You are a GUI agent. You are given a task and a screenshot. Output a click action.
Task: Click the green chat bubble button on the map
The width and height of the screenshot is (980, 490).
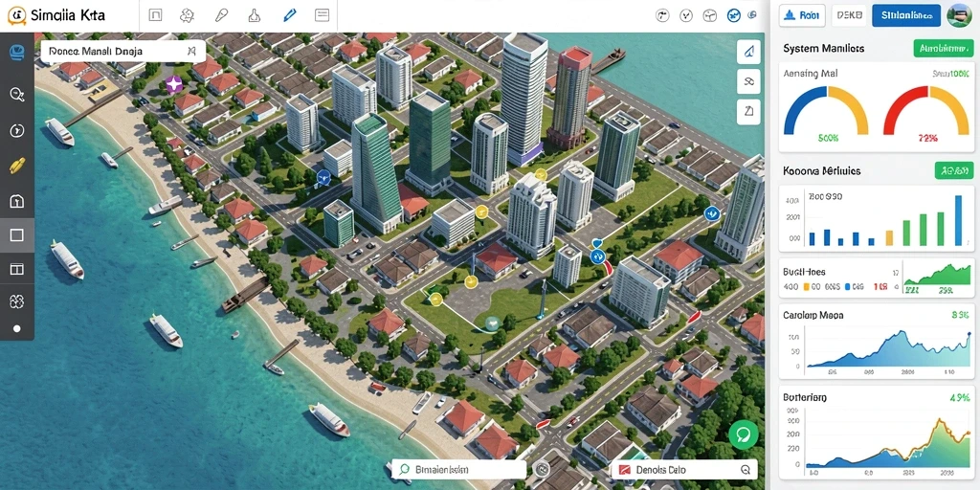click(743, 434)
